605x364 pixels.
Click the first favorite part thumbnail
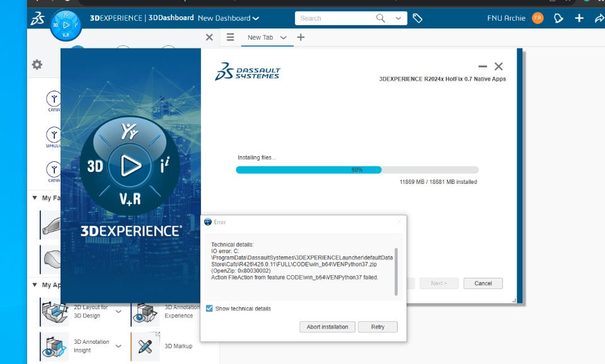51,225
